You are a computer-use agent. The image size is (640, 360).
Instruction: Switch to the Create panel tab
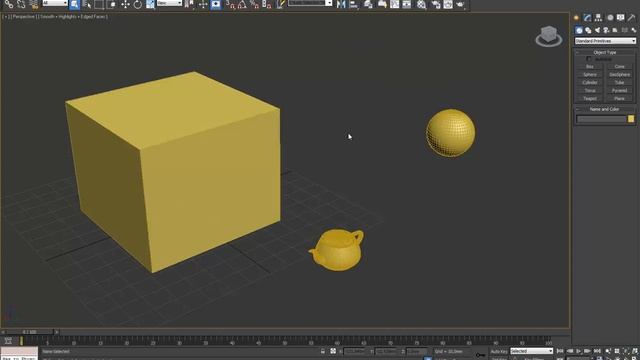[576, 18]
